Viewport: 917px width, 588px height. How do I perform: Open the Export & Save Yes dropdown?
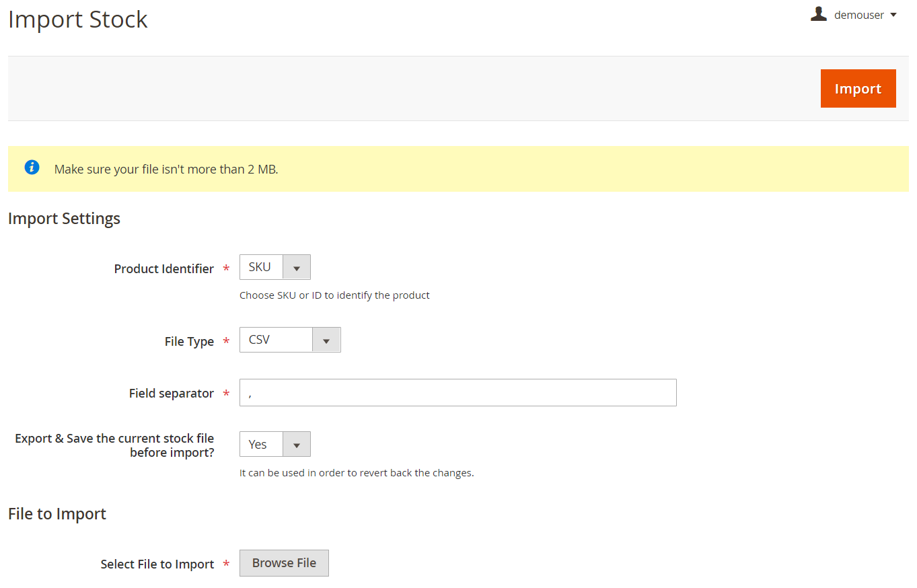coord(274,444)
